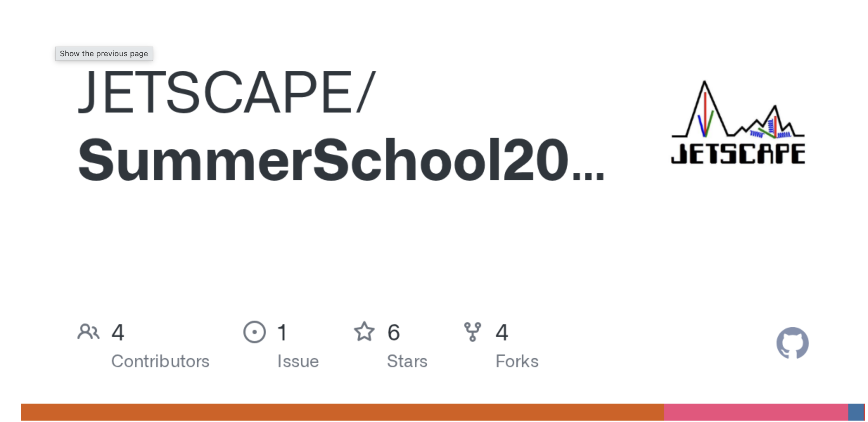Click the GitHub Octocat logo
The width and height of the screenshot is (868, 422).
[x=792, y=343]
